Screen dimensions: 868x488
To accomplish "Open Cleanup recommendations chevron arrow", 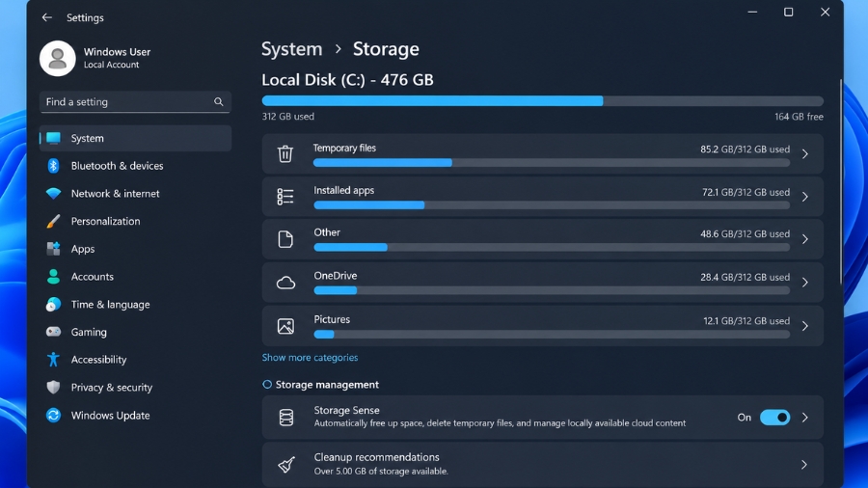I will 803,464.
